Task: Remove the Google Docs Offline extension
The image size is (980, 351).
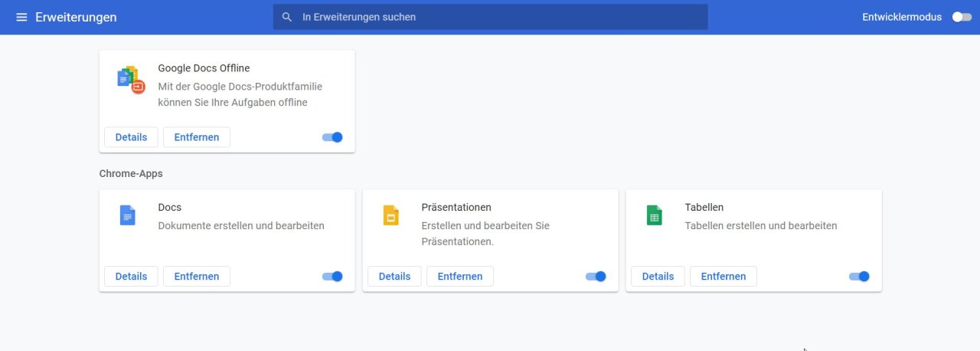Action: [197, 137]
